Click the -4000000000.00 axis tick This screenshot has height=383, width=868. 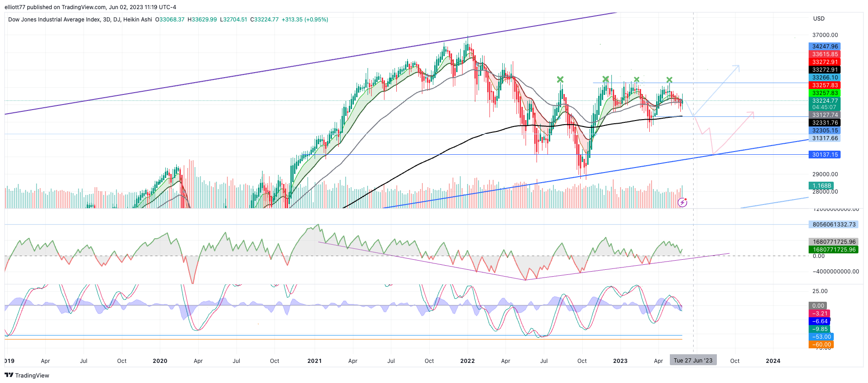click(x=835, y=272)
